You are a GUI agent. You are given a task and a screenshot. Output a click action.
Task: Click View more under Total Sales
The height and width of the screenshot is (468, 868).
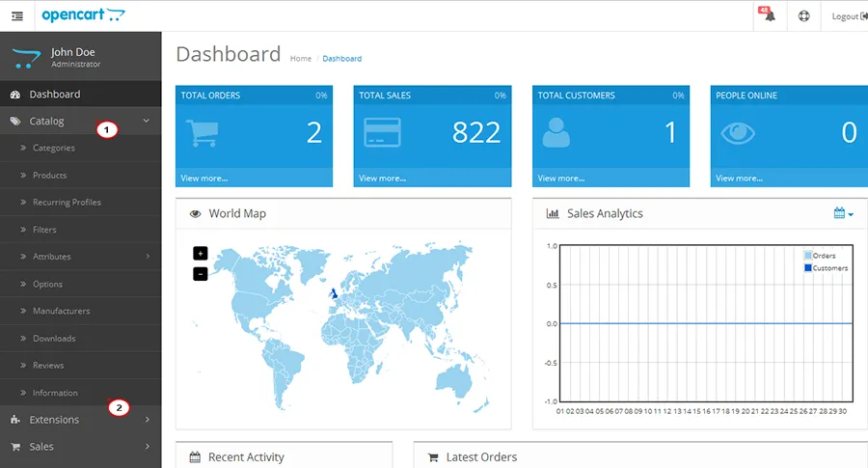(383, 179)
